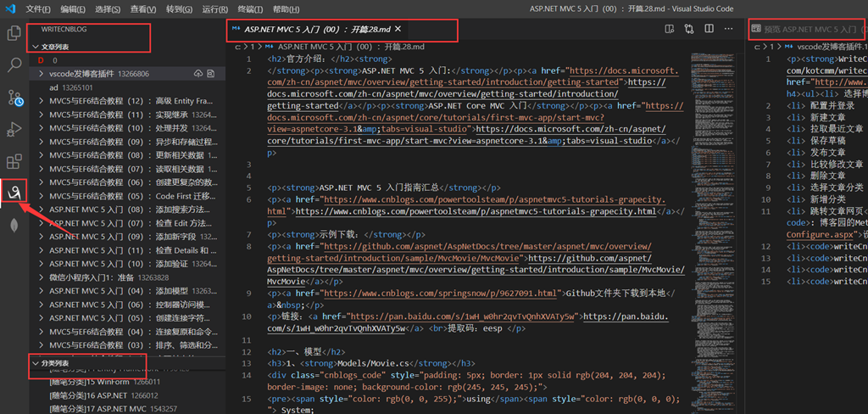Open the WriteCnblog blog plugin view
This screenshot has width=868, height=414.
[x=14, y=193]
